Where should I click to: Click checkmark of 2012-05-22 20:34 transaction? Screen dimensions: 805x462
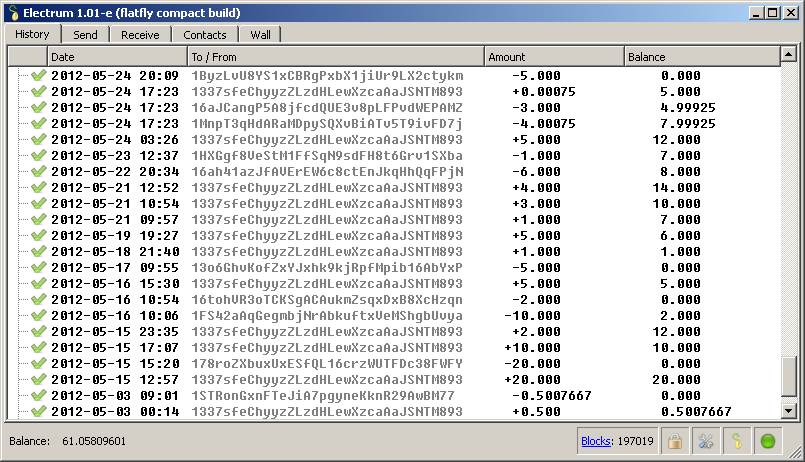[39, 171]
